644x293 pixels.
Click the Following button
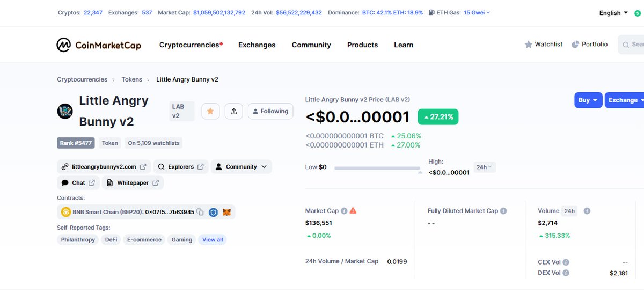(x=270, y=111)
